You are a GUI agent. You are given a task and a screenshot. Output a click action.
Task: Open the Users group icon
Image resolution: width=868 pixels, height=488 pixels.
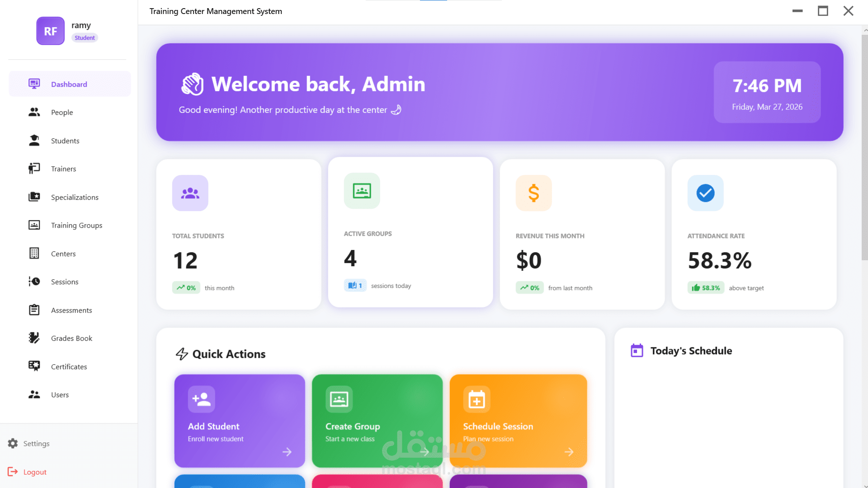click(x=34, y=394)
